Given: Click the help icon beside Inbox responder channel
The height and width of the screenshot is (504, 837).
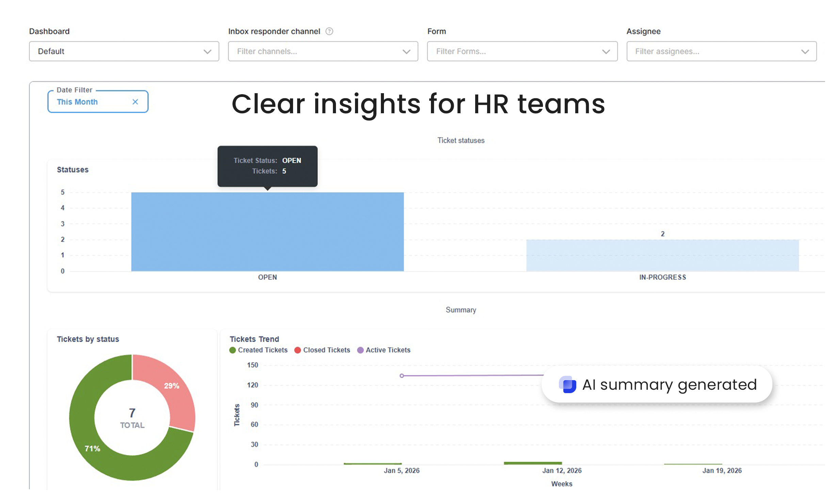Looking at the screenshot, I should click(x=329, y=31).
